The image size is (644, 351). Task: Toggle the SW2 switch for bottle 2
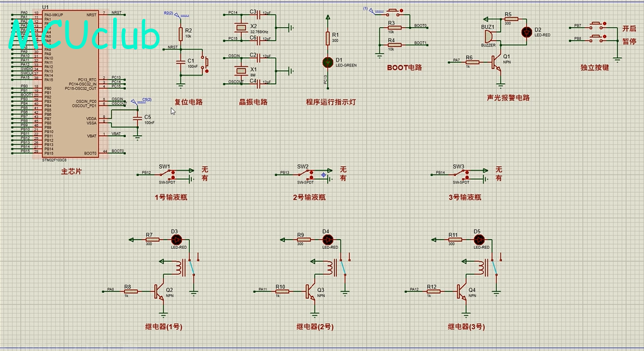tap(306, 173)
